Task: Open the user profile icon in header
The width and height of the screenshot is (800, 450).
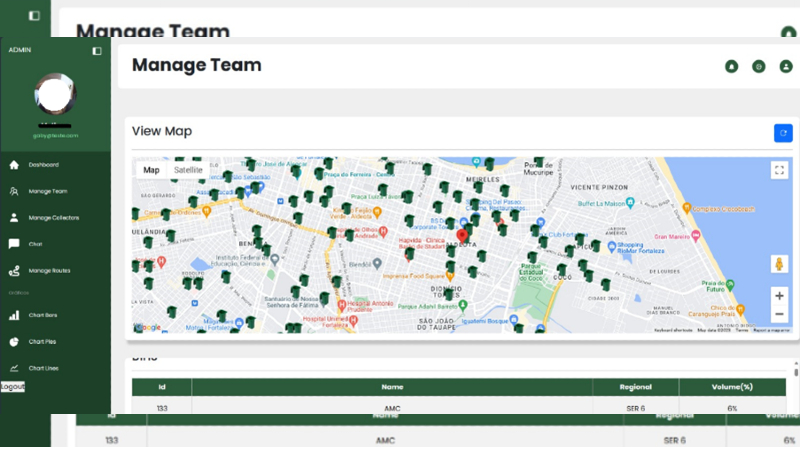Action: click(x=786, y=66)
